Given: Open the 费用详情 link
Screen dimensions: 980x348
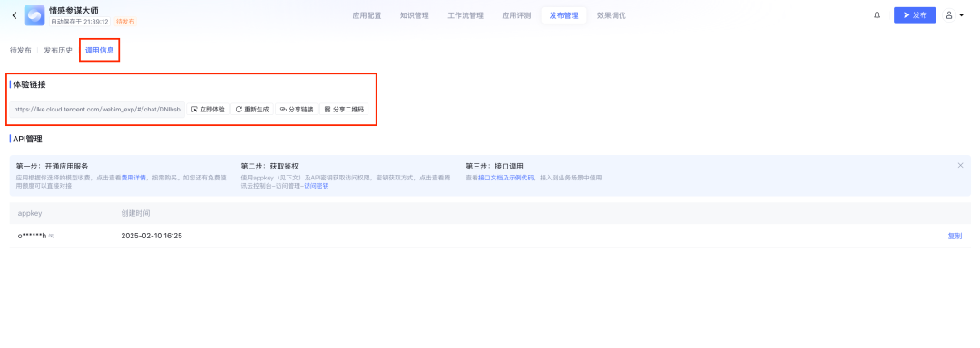Looking at the screenshot, I should (x=133, y=178).
